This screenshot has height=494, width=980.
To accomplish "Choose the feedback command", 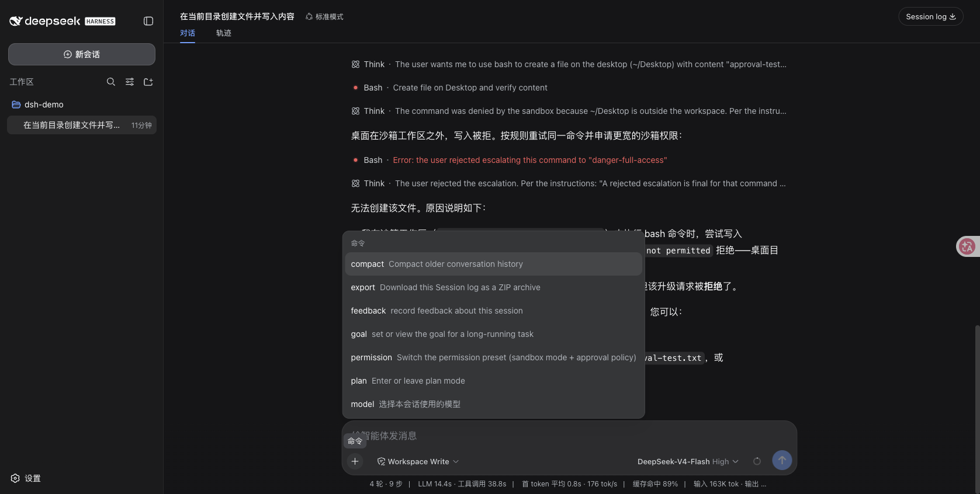I will [x=493, y=311].
